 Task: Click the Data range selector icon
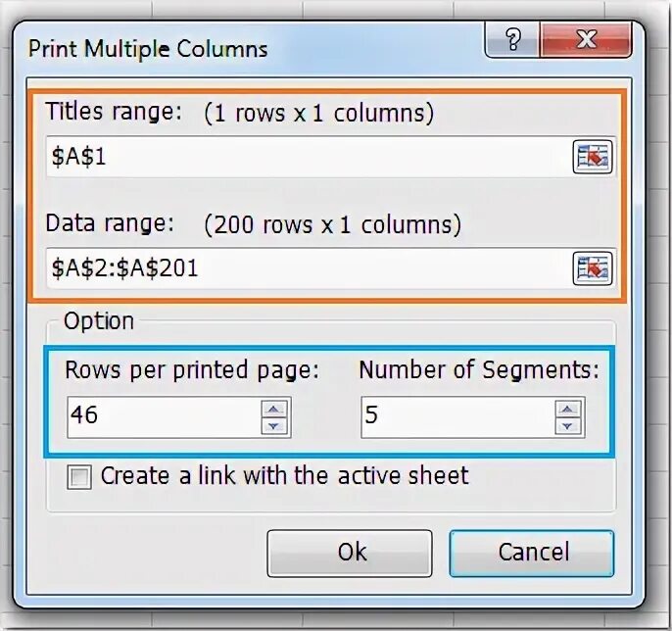(x=593, y=267)
